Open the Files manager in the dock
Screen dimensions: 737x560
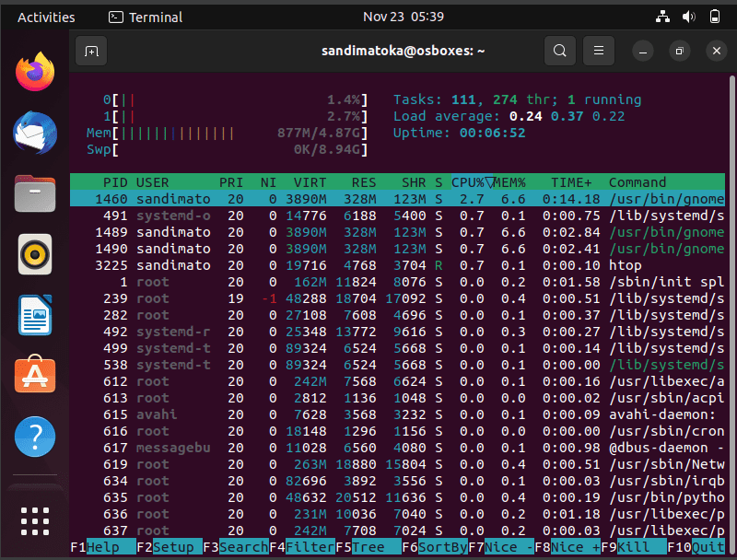click(x=35, y=193)
